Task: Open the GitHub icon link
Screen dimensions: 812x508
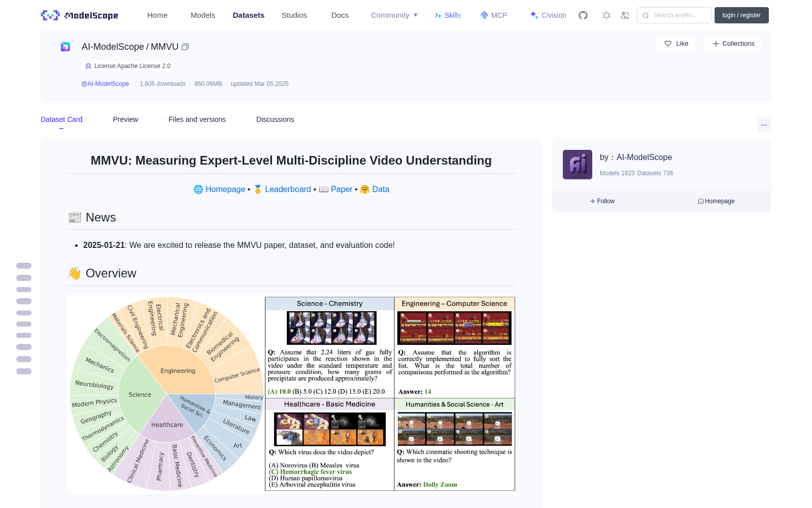Action: (583, 15)
